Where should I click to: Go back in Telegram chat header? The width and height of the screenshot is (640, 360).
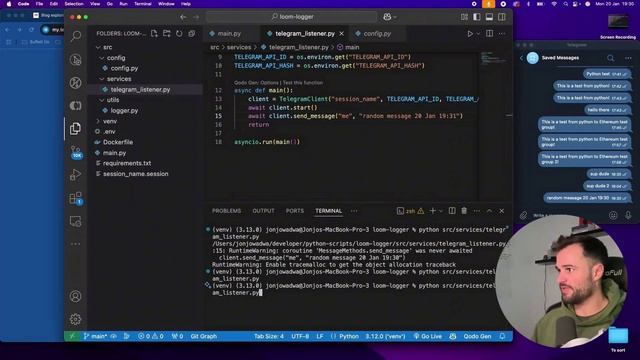pos(521,58)
